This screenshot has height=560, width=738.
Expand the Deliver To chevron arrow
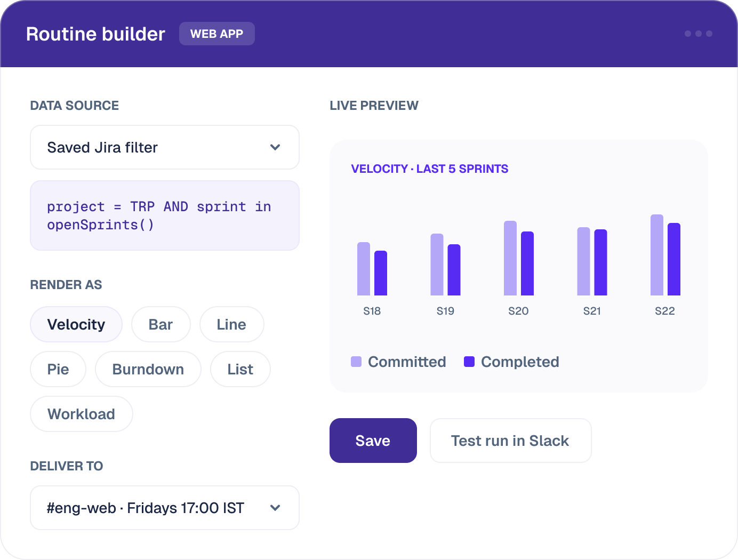tap(275, 508)
